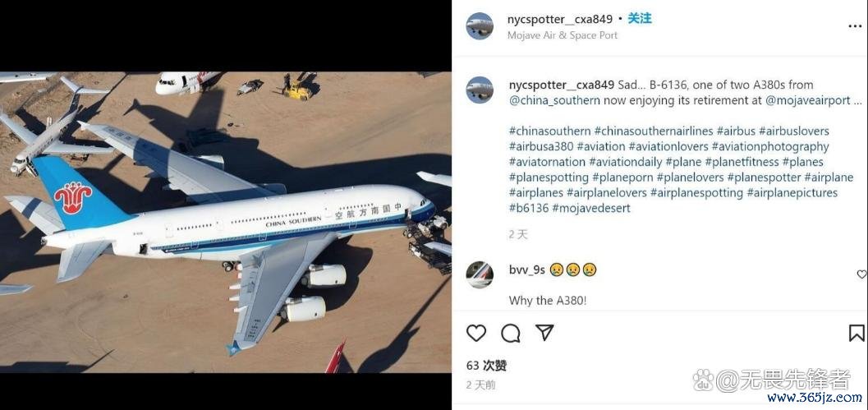This screenshot has height=410, width=868.
Task: Open the nycspotter__cxa849 header profile picture
Action: click(x=480, y=26)
